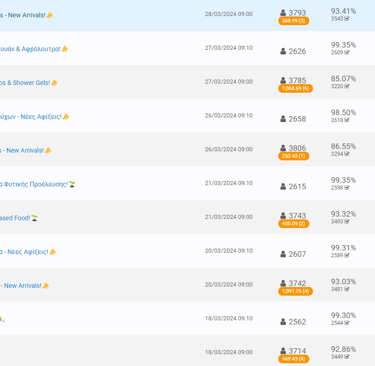The width and height of the screenshot is (375, 366).
Task: Click the 85.07% delivery rate
Action: (343, 79)
